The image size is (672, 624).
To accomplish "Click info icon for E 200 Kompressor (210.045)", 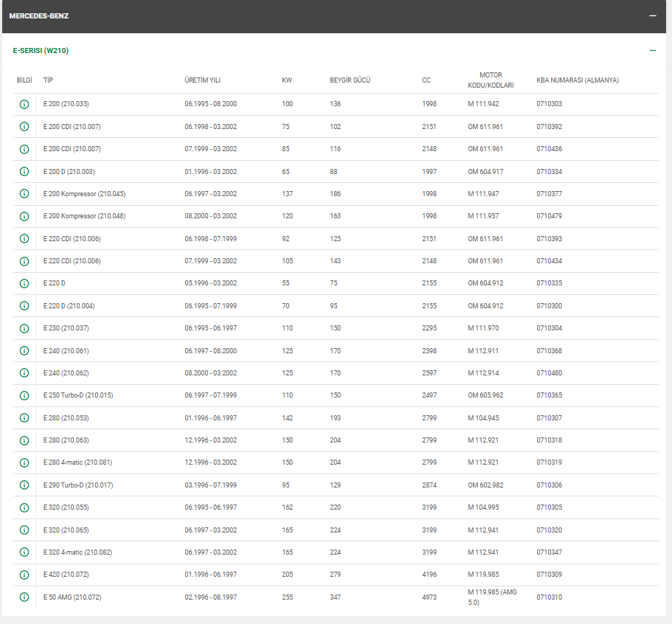I will coord(24,194).
